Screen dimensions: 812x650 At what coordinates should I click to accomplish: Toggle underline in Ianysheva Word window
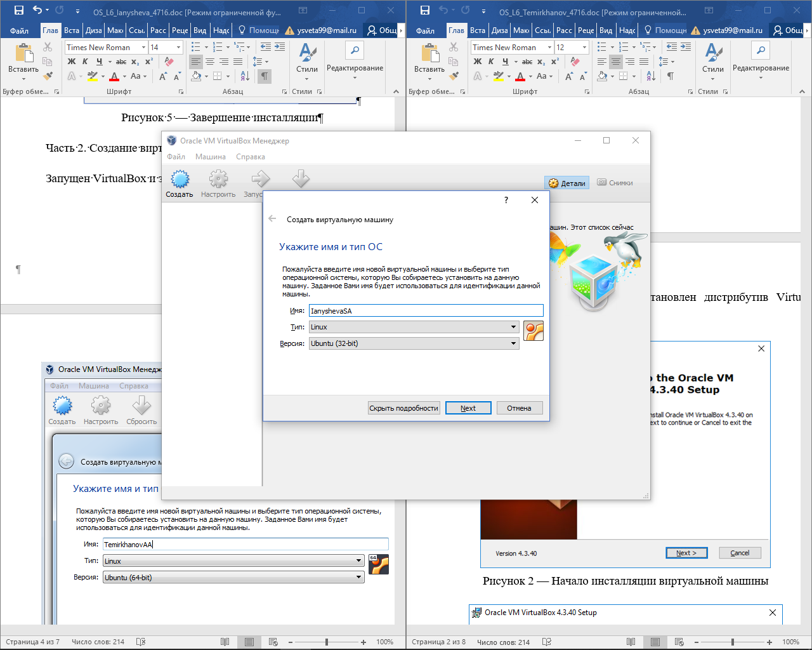click(100, 62)
